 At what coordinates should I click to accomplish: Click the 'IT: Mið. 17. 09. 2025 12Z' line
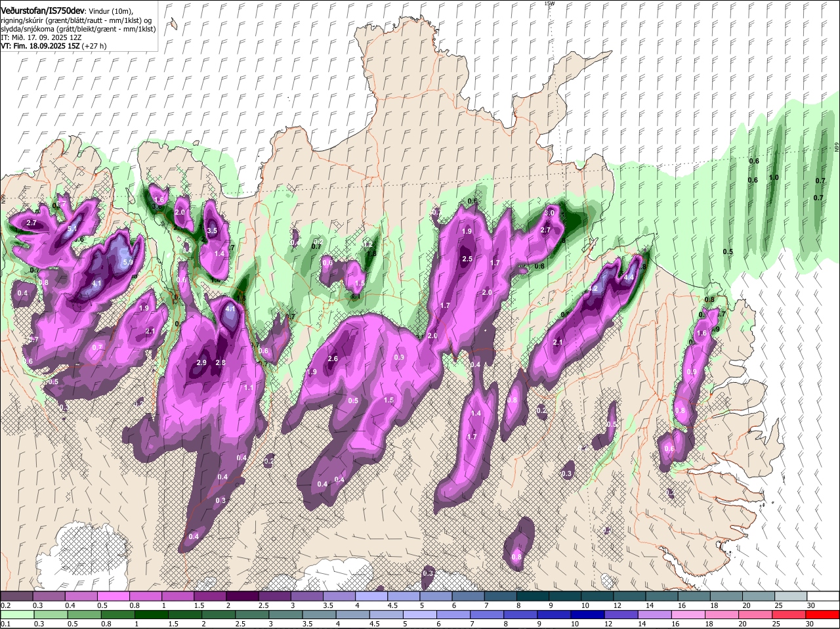(x=41, y=37)
